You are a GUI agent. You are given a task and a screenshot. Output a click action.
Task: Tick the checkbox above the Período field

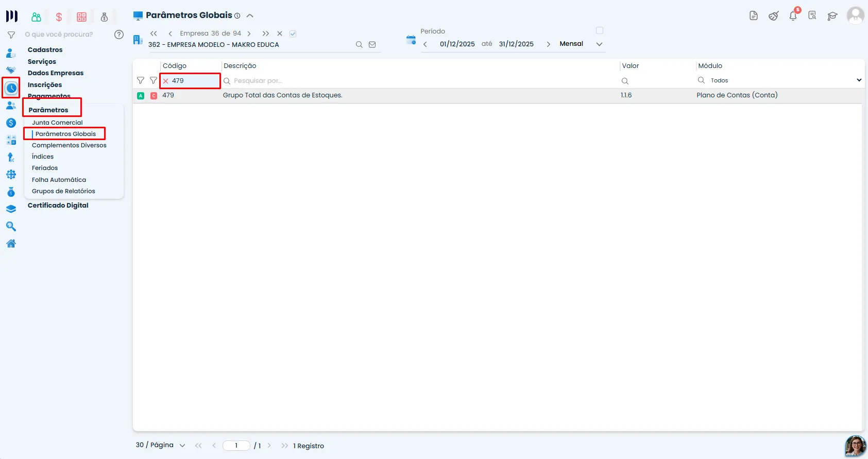(x=600, y=30)
